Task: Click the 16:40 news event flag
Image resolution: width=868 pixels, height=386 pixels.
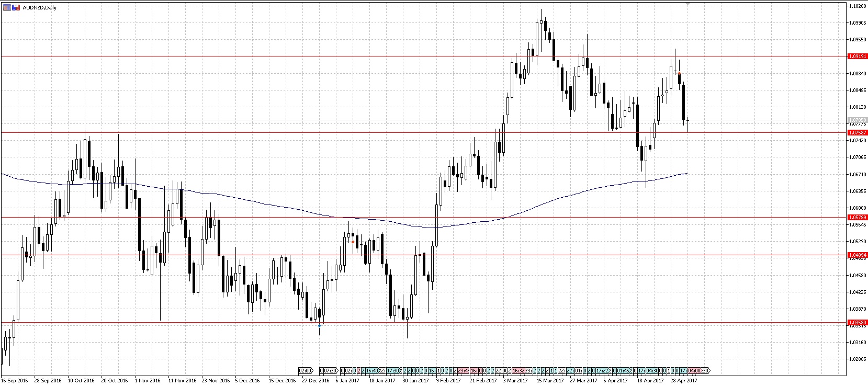Action: (x=372, y=371)
